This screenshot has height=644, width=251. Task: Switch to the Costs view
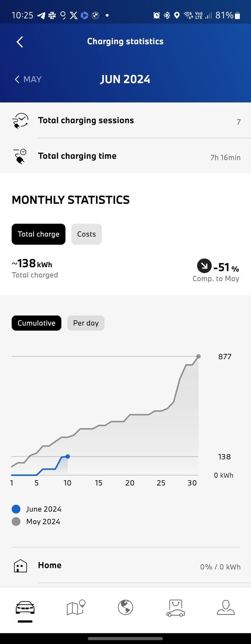86,234
